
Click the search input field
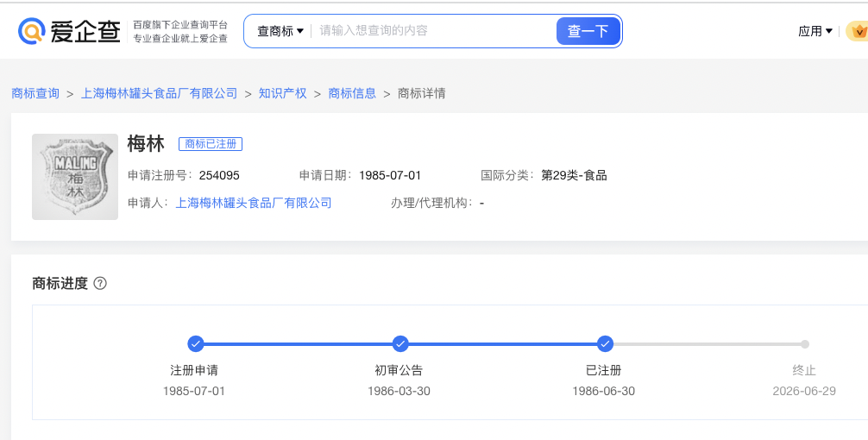point(431,31)
